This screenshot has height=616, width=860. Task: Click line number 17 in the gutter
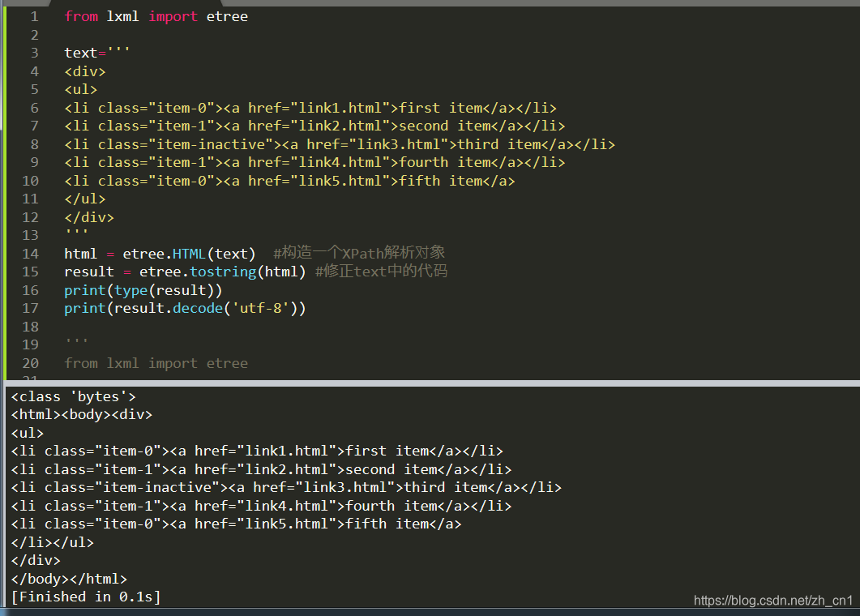31,308
